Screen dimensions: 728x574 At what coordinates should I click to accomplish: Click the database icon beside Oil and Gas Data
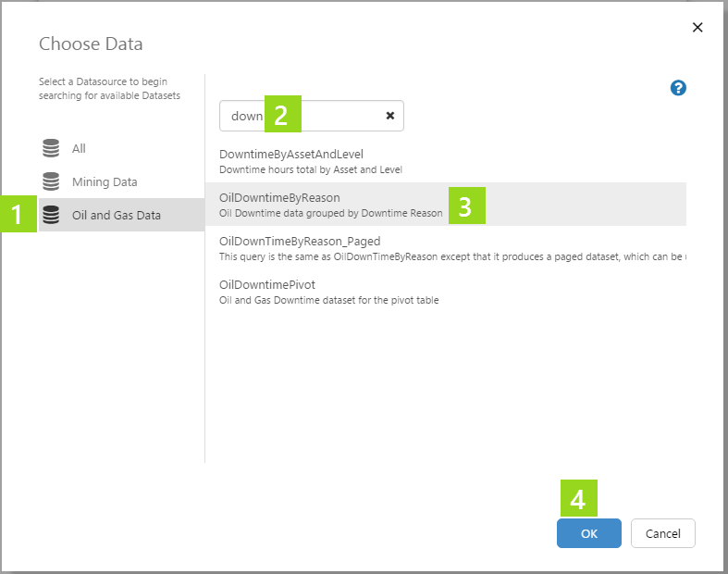click(51, 215)
